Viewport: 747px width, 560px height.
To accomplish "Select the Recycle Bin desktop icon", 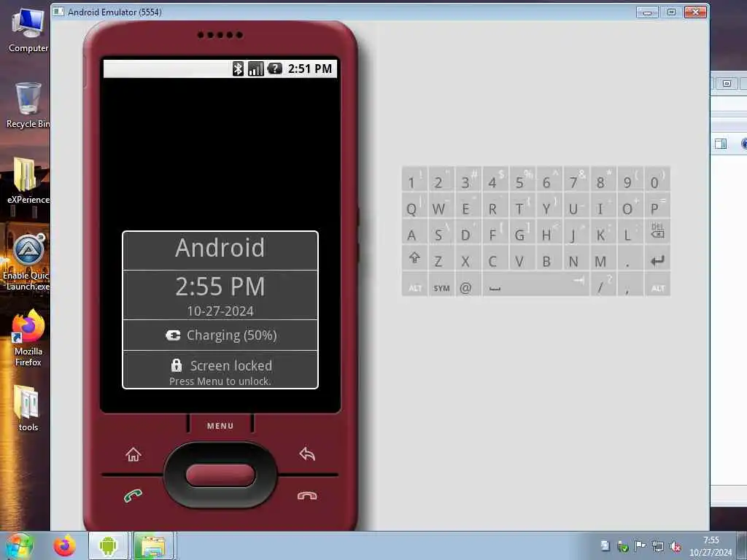I will [28, 106].
